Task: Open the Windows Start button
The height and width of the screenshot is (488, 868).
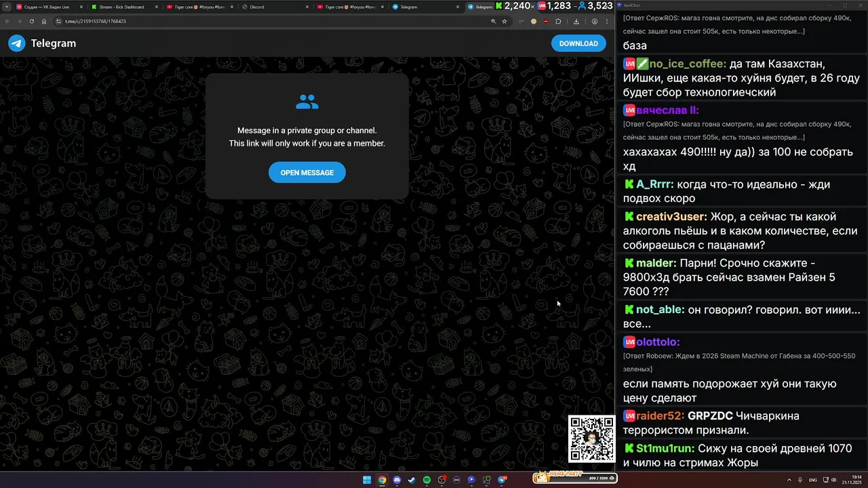Action: coord(367,480)
